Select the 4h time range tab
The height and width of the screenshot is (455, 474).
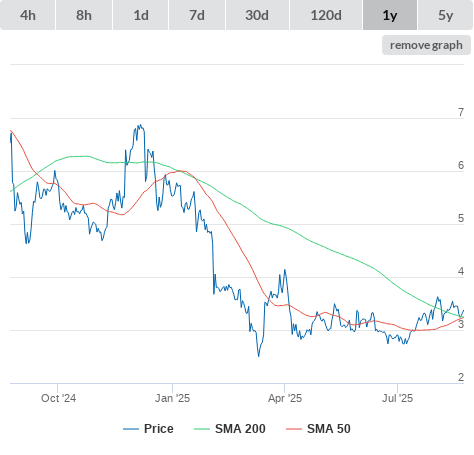[28, 15]
